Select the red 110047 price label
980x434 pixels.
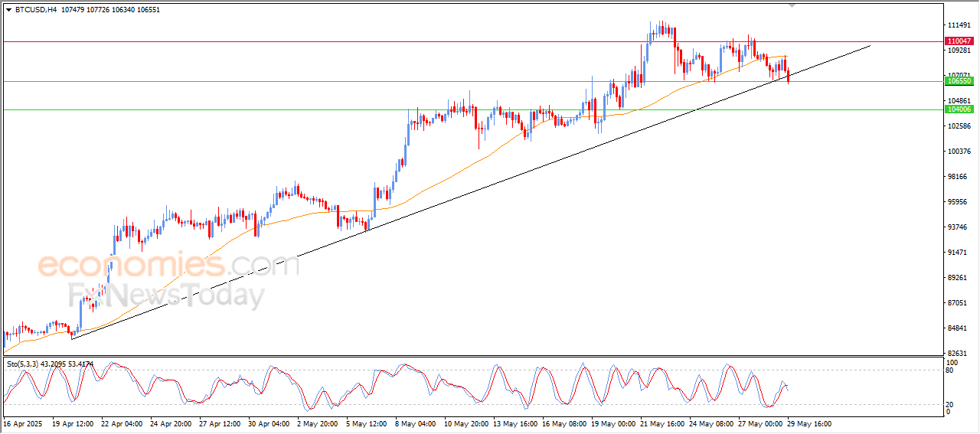click(x=959, y=41)
